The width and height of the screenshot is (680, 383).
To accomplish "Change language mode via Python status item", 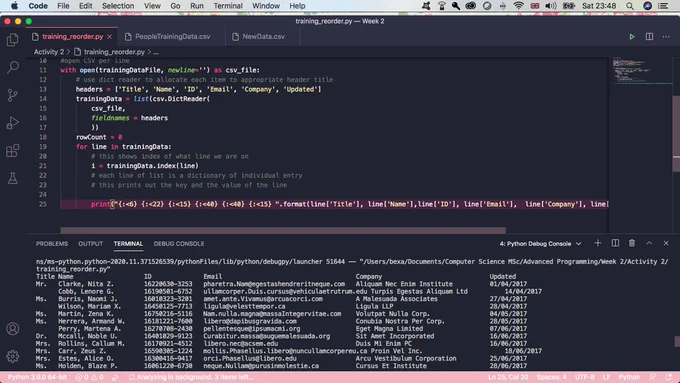I will (x=629, y=377).
